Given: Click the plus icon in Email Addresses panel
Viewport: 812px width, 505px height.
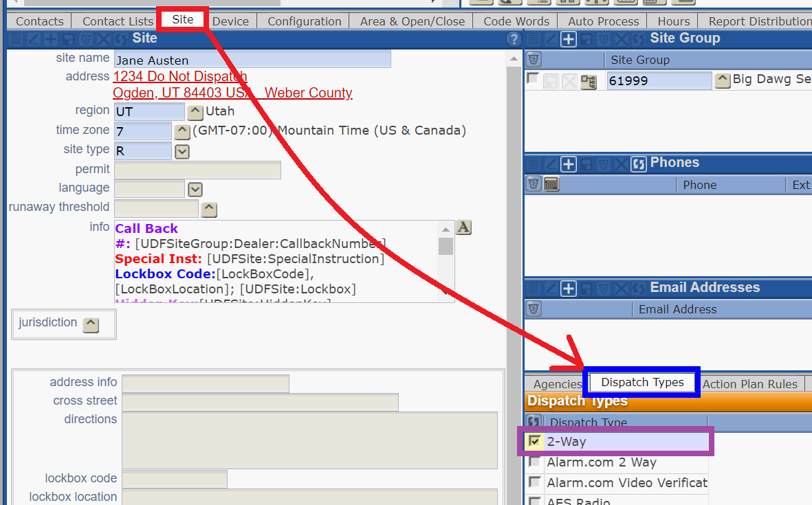Looking at the screenshot, I should [568, 289].
